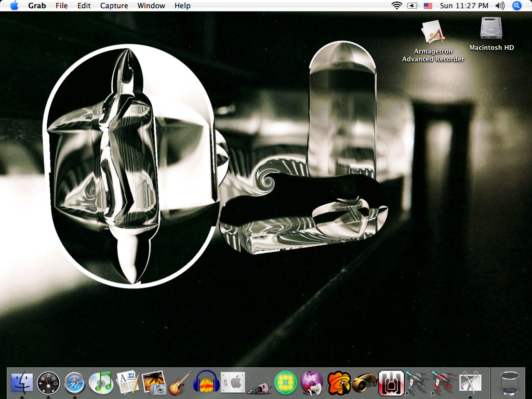
Task: Open the volume control in menu bar
Action: [x=500, y=6]
